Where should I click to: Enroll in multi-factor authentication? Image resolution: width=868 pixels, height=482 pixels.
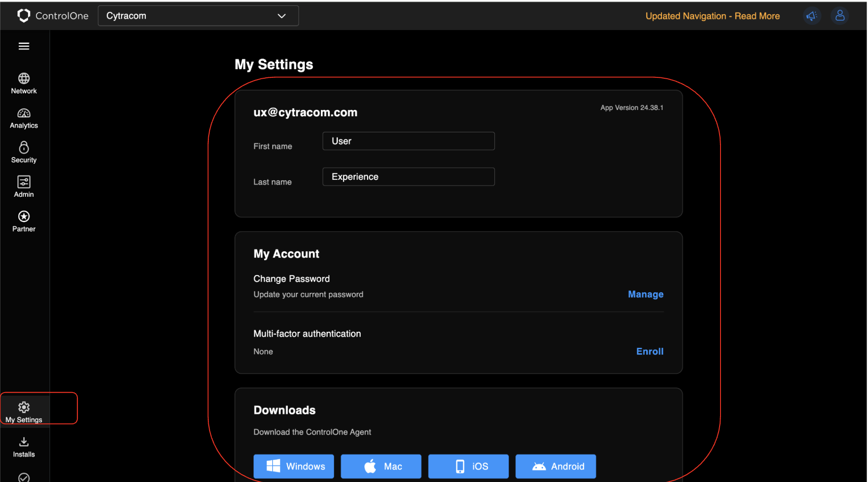(x=649, y=351)
